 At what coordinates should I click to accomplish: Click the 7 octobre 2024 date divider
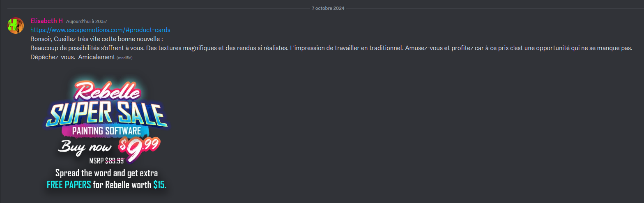[x=328, y=8]
